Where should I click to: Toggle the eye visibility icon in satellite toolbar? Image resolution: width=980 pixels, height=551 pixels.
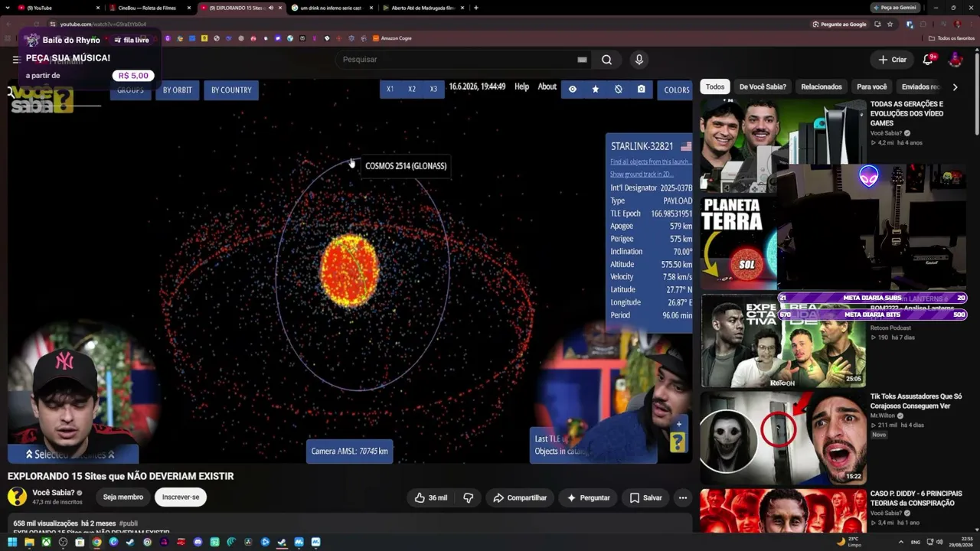[572, 89]
